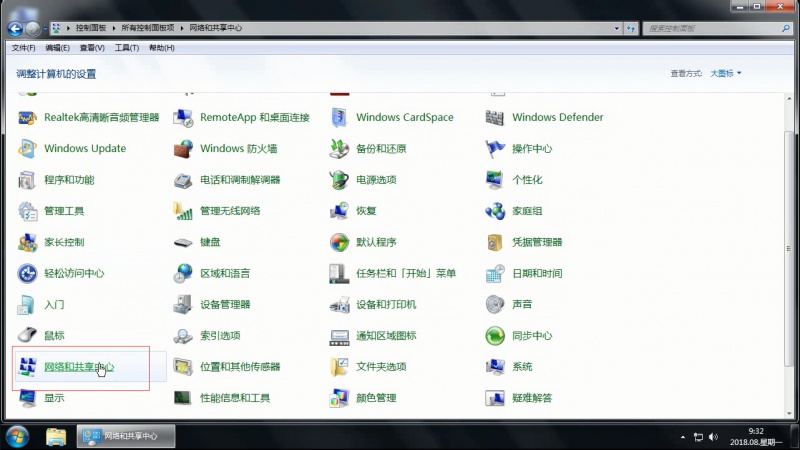Open 工具(T) menu
The width and height of the screenshot is (800, 450).
(x=127, y=48)
